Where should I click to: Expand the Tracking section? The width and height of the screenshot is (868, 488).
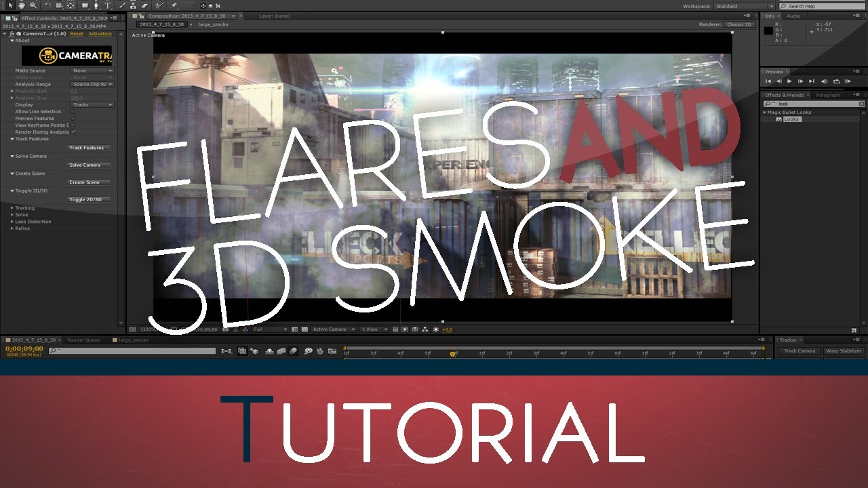(12, 207)
